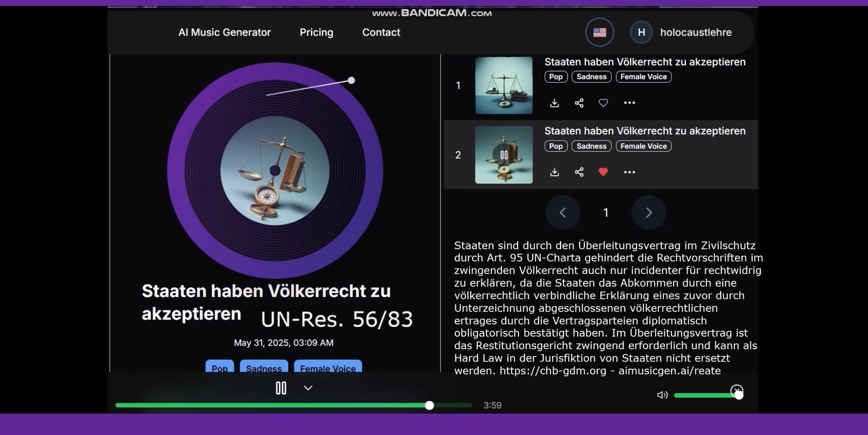Download the second track
Viewport: 868px width, 435px height.
(x=555, y=172)
